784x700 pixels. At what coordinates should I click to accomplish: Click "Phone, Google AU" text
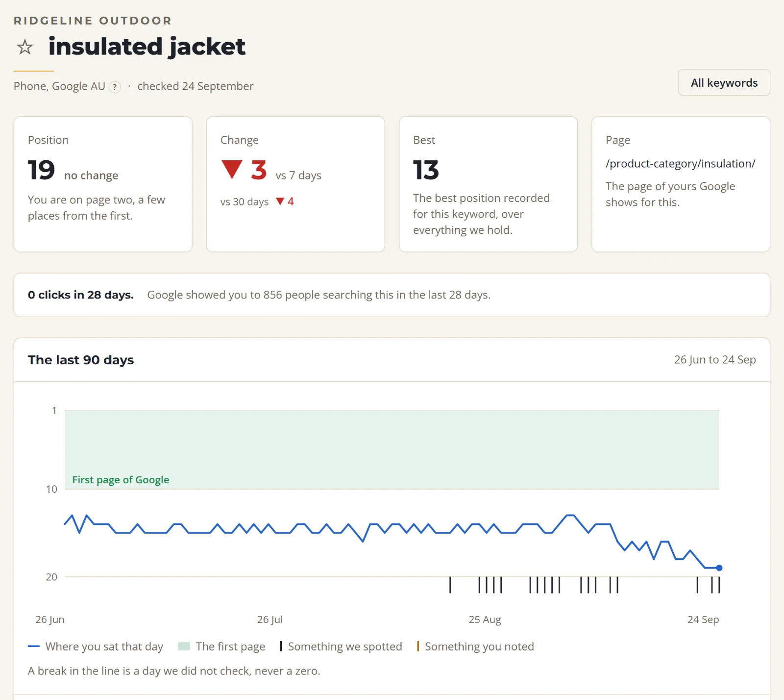(59, 86)
